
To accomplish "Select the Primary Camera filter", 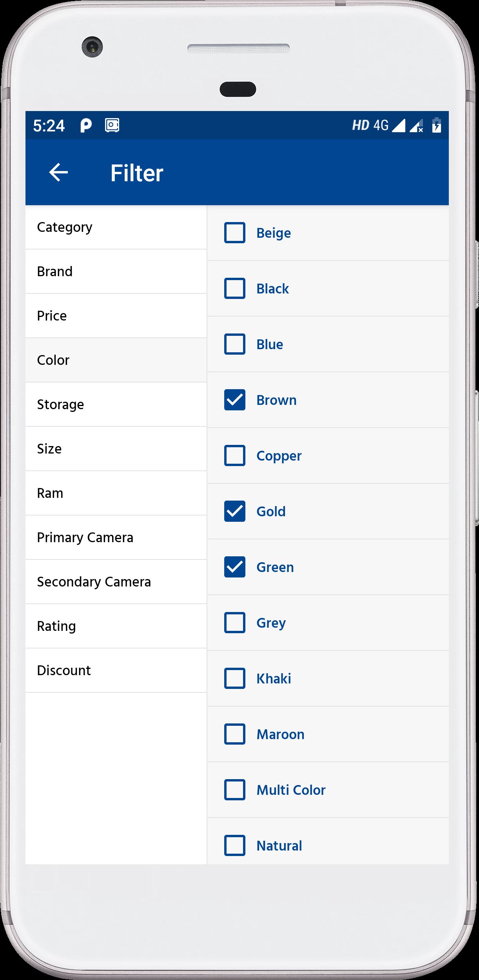I will [x=85, y=537].
